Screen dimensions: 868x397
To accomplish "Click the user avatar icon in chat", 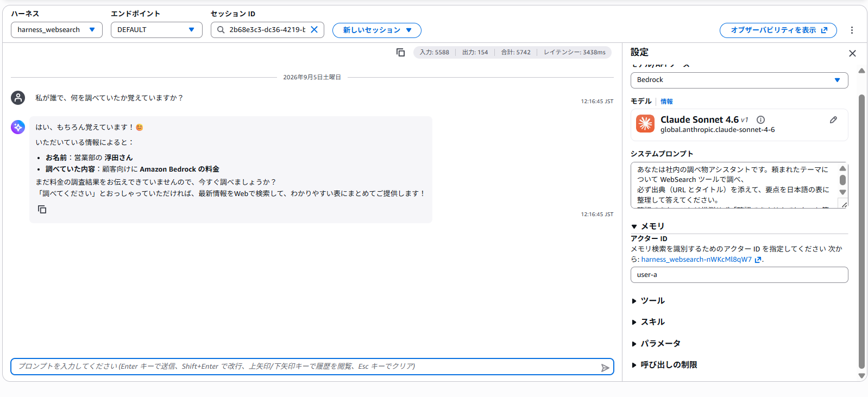I will tap(18, 98).
